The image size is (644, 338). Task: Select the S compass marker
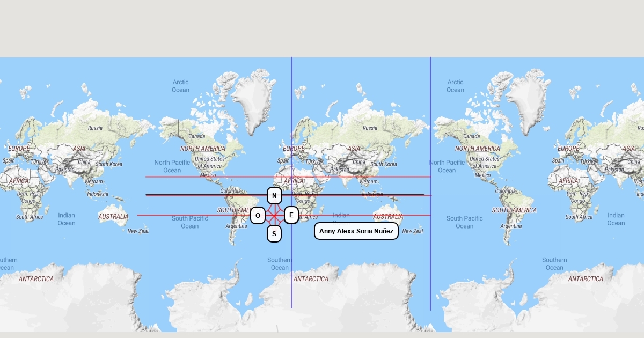click(x=274, y=234)
